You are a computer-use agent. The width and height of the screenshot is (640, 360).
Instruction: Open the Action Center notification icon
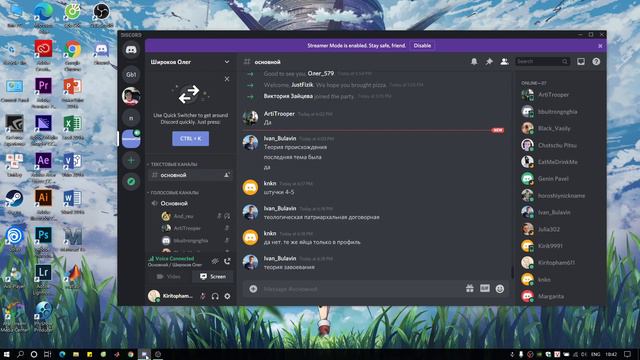tap(627, 354)
